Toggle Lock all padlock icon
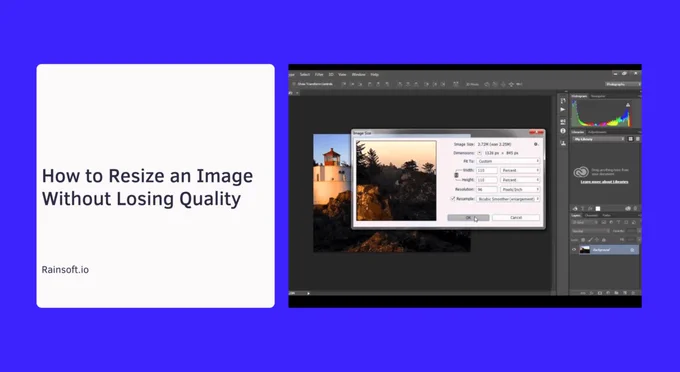Viewport: 680px width, 372px height. pos(604,240)
